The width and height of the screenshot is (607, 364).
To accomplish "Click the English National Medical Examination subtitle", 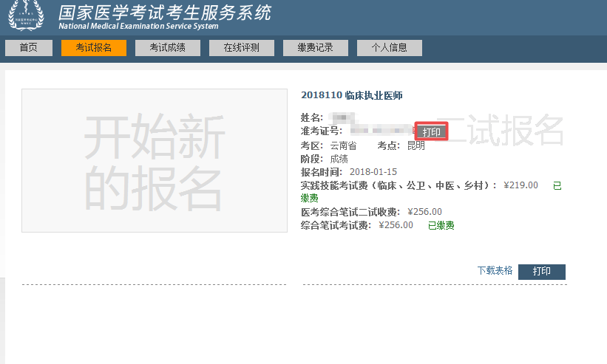I will click(138, 27).
